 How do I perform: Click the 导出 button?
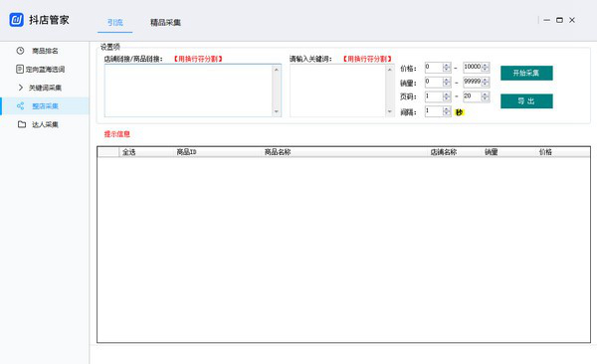(526, 101)
